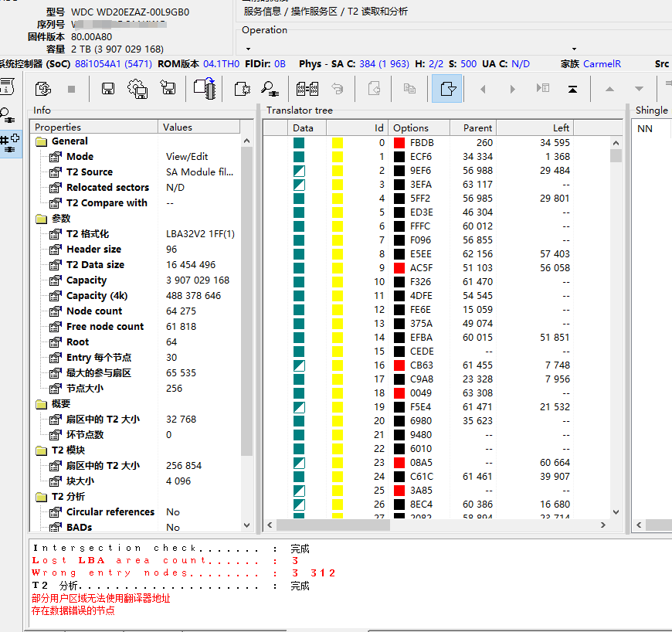
Task: Click the floppy disk save icon
Action: point(108,89)
